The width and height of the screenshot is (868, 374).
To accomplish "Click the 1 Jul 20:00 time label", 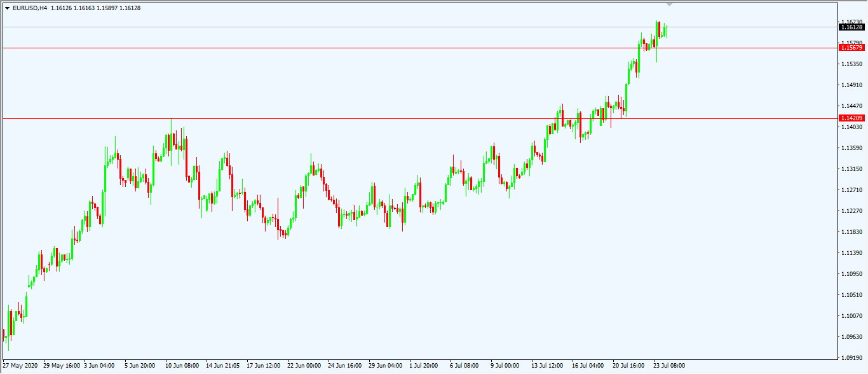I will [x=423, y=366].
